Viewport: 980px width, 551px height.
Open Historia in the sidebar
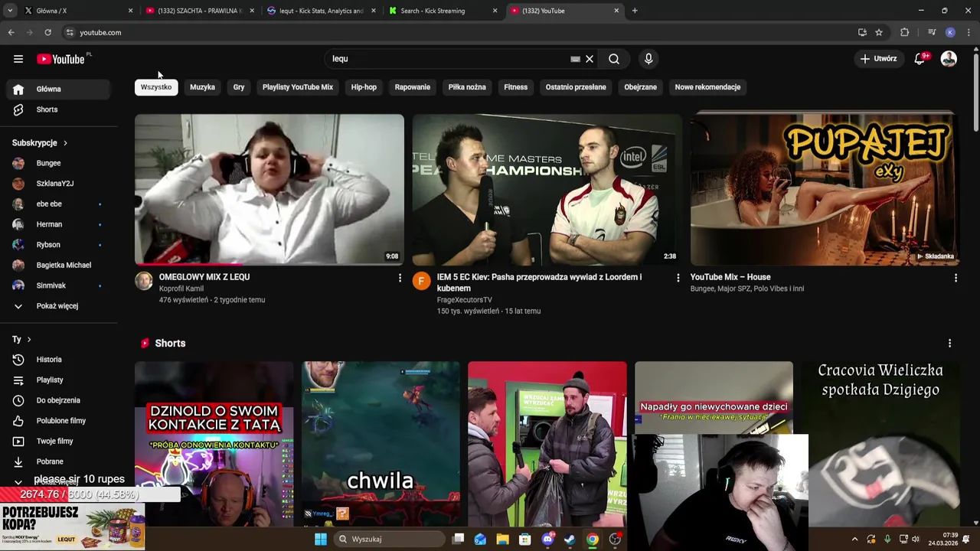click(58, 360)
